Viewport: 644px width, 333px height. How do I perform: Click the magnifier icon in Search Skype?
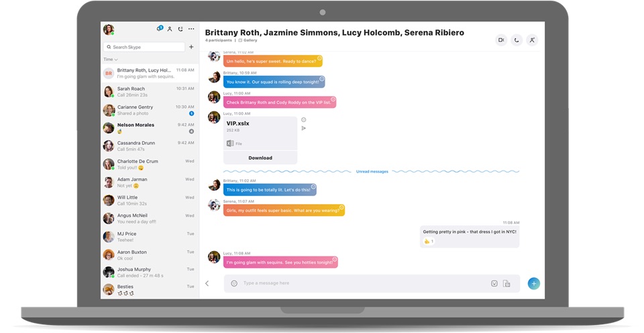point(109,47)
